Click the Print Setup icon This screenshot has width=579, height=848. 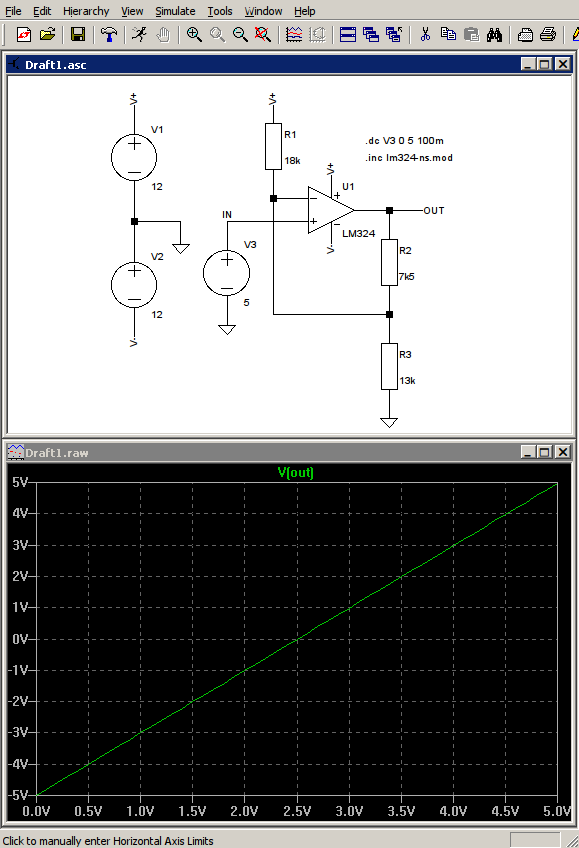[x=525, y=35]
